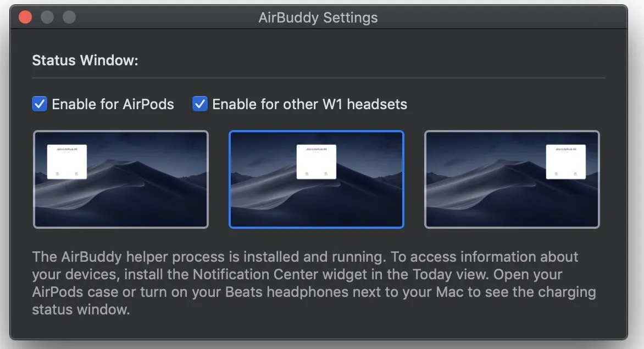Select the right screen position for status window
Image resolution: width=644 pixels, height=349 pixels.
[512, 179]
